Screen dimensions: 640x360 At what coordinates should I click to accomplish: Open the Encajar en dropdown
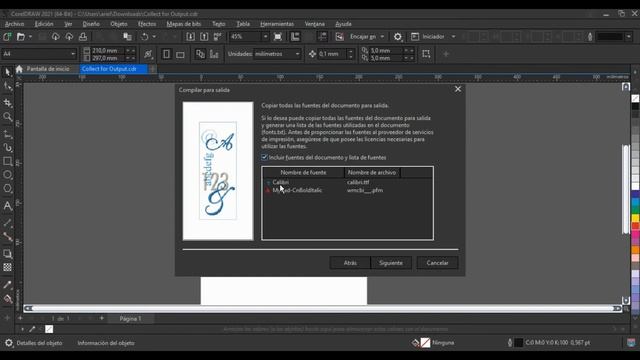pyautogui.click(x=382, y=37)
